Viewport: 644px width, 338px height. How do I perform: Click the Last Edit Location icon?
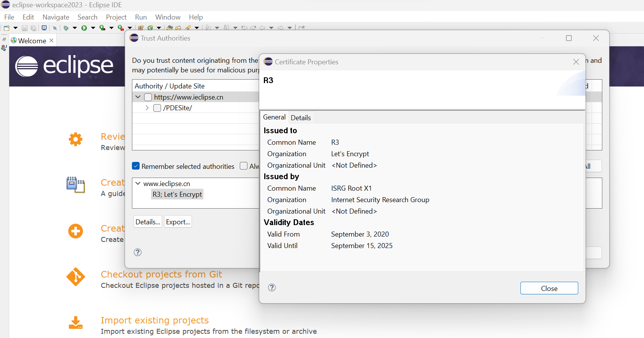coord(244,28)
